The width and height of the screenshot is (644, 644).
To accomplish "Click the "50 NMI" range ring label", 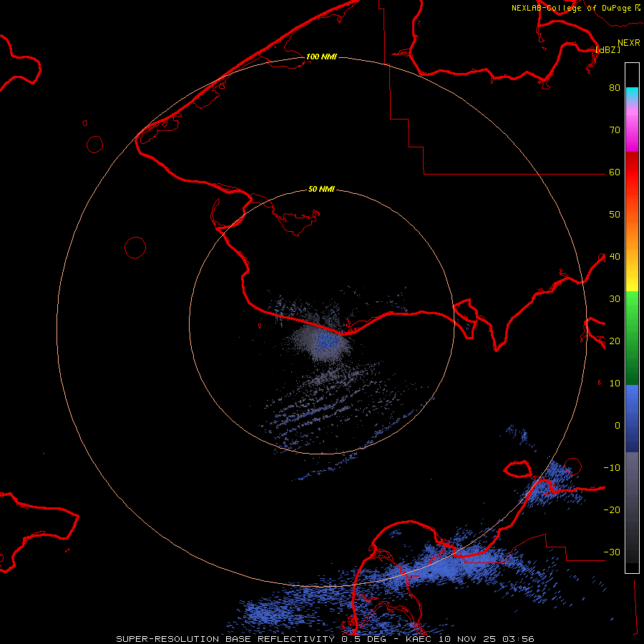I will click(321, 190).
